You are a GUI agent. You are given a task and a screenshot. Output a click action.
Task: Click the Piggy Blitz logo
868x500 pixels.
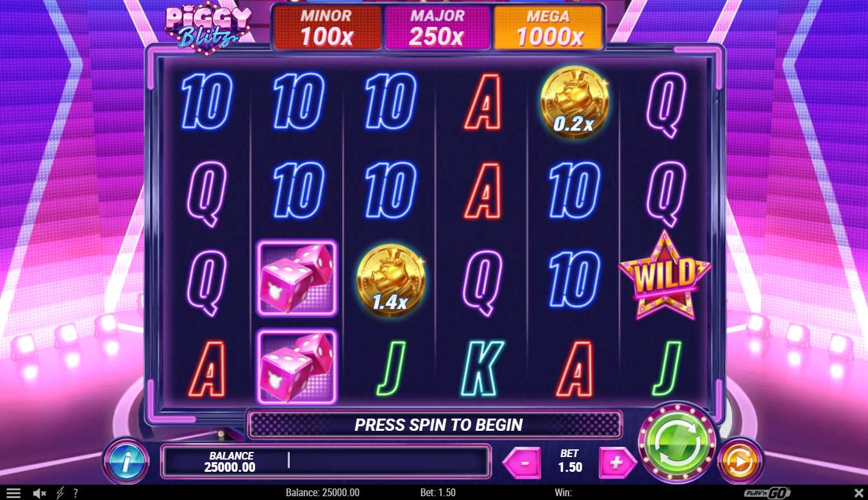[x=208, y=29]
